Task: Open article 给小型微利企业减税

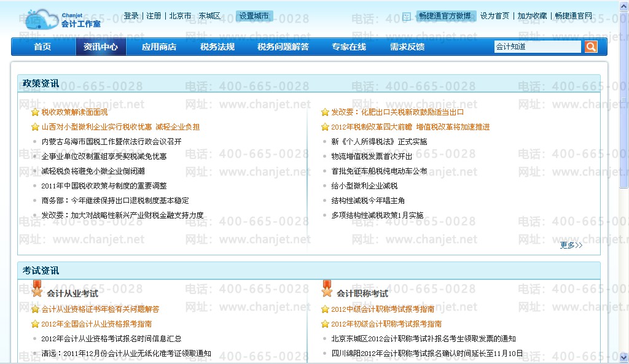Action: [x=364, y=186]
